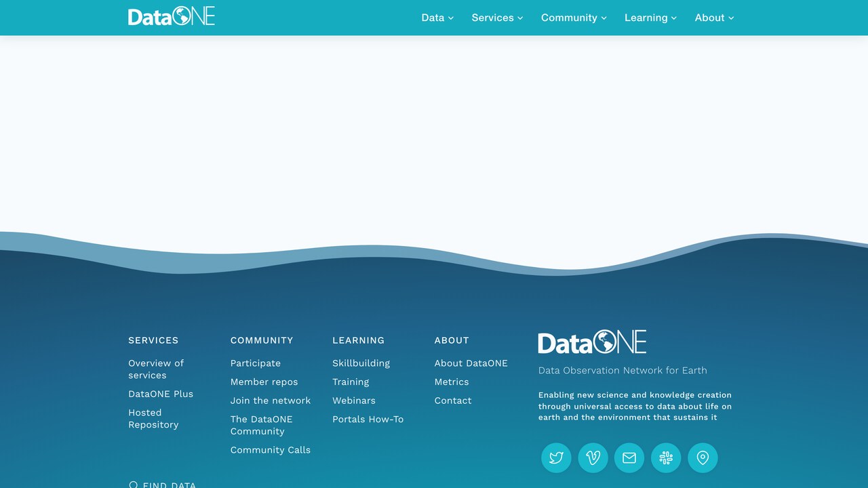This screenshot has width=868, height=488.
Task: Open the Twitter social icon
Action: 556,458
